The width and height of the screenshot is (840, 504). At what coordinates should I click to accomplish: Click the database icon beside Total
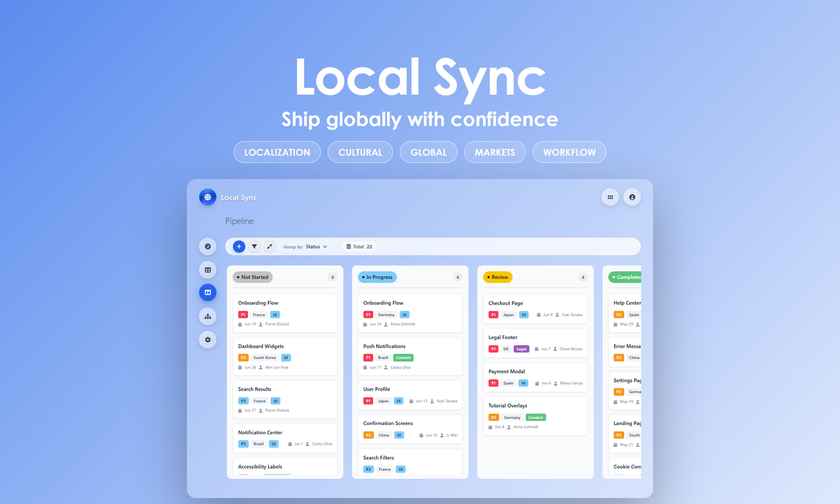point(348,246)
